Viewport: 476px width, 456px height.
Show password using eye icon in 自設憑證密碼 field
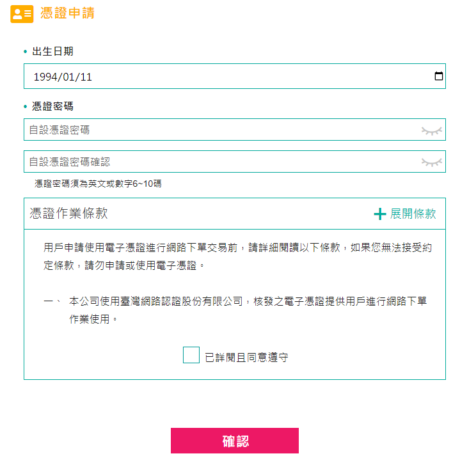pos(432,130)
